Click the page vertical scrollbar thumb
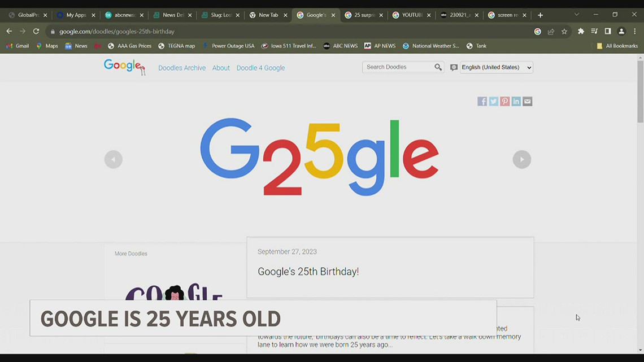 tap(640, 91)
